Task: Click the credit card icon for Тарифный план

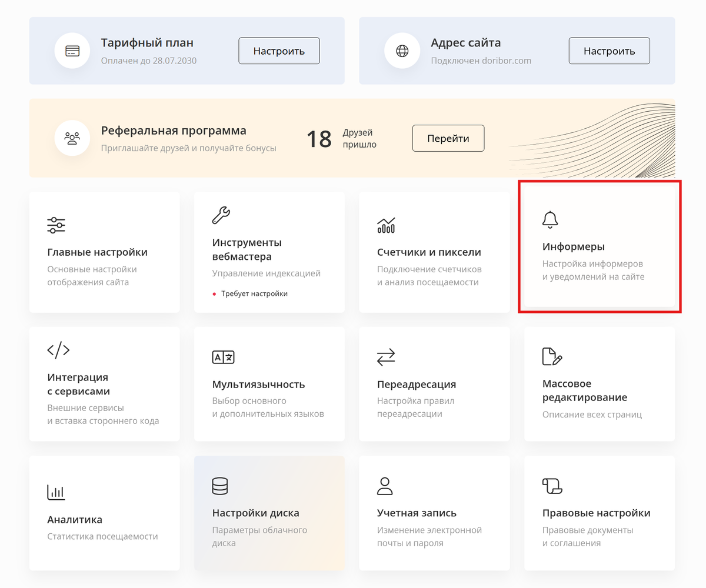Action: click(72, 51)
